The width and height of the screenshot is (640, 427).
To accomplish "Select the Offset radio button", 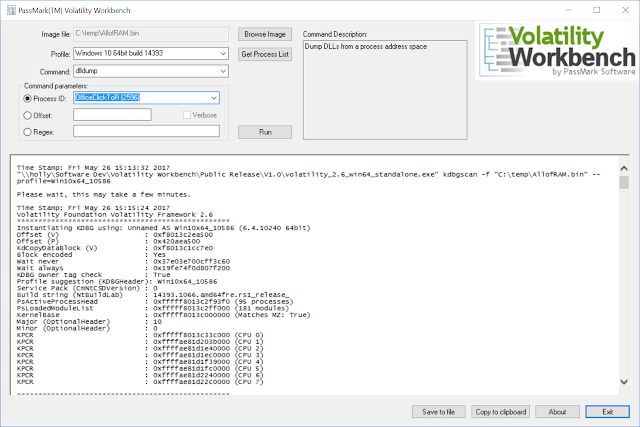I will click(27, 116).
